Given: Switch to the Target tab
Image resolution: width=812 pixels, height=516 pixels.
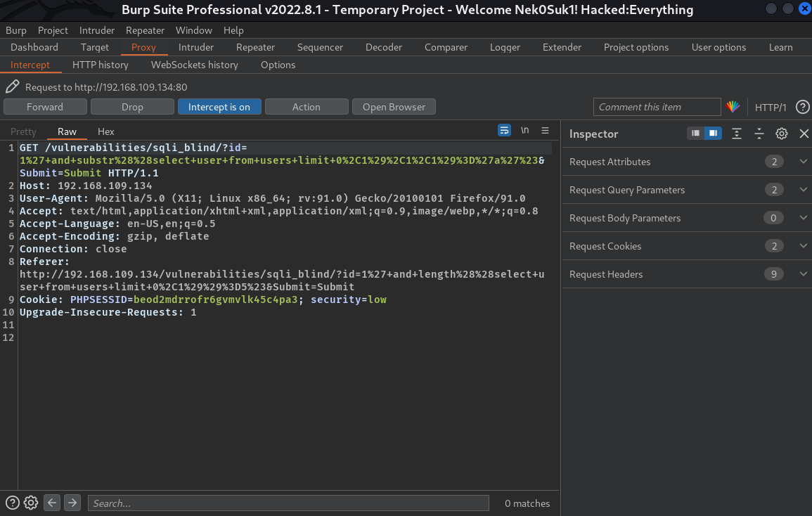Looking at the screenshot, I should 95,47.
